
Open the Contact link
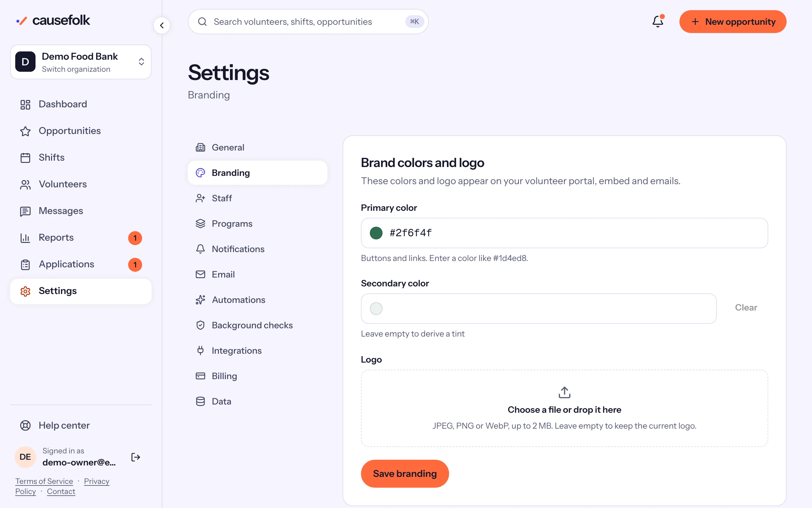[x=61, y=491]
